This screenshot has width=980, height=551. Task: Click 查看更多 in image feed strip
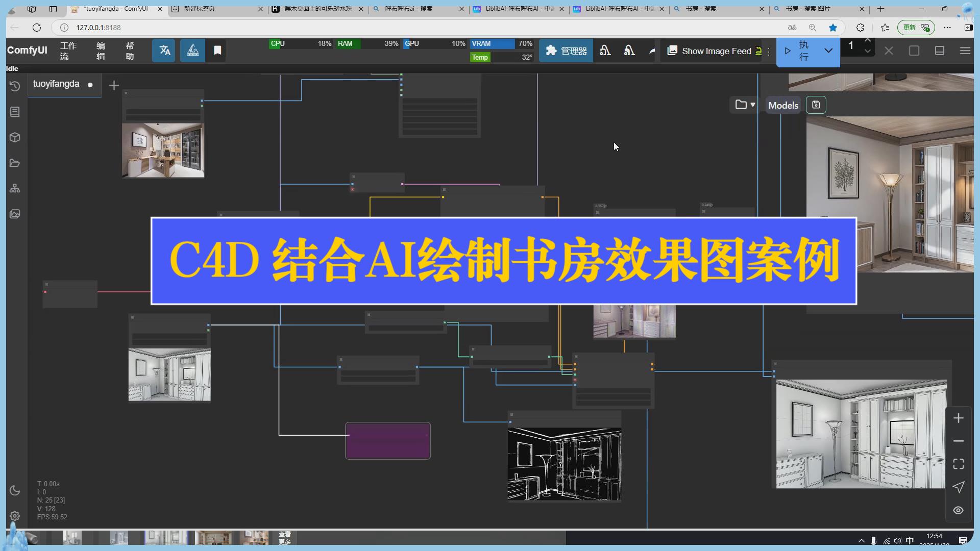pyautogui.click(x=285, y=538)
